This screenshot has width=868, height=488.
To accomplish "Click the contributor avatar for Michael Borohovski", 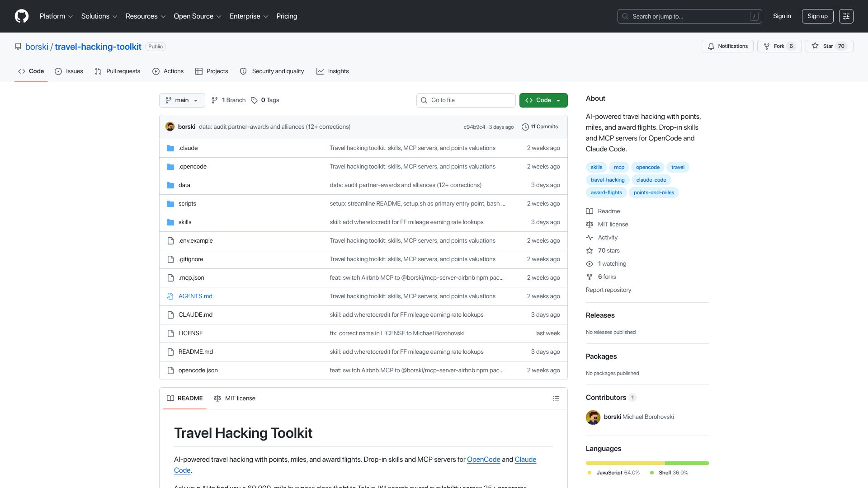I will [593, 418].
